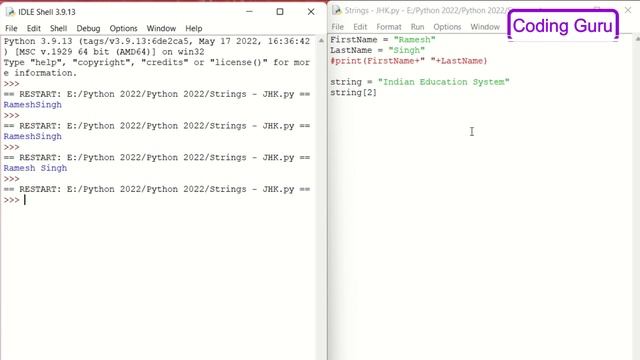This screenshot has height=360, width=640.
Task: Open the Debug menu in IDLE Shell
Action: (88, 29)
